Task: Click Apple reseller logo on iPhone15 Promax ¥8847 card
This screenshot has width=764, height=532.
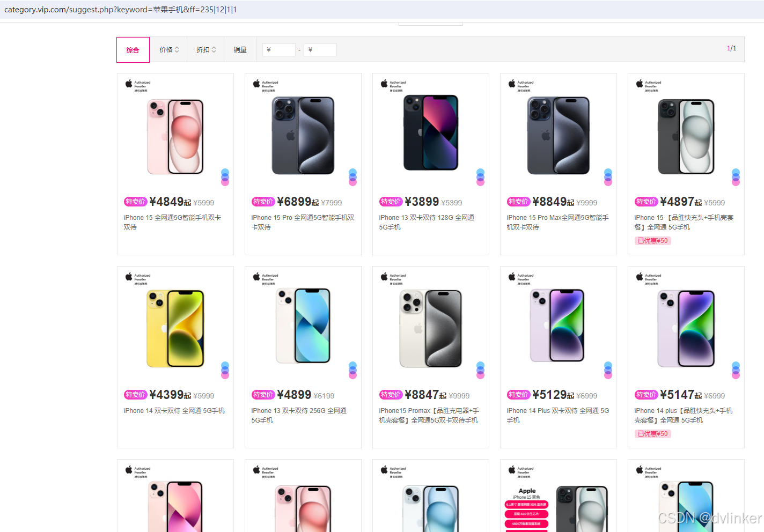Action: [x=393, y=279]
